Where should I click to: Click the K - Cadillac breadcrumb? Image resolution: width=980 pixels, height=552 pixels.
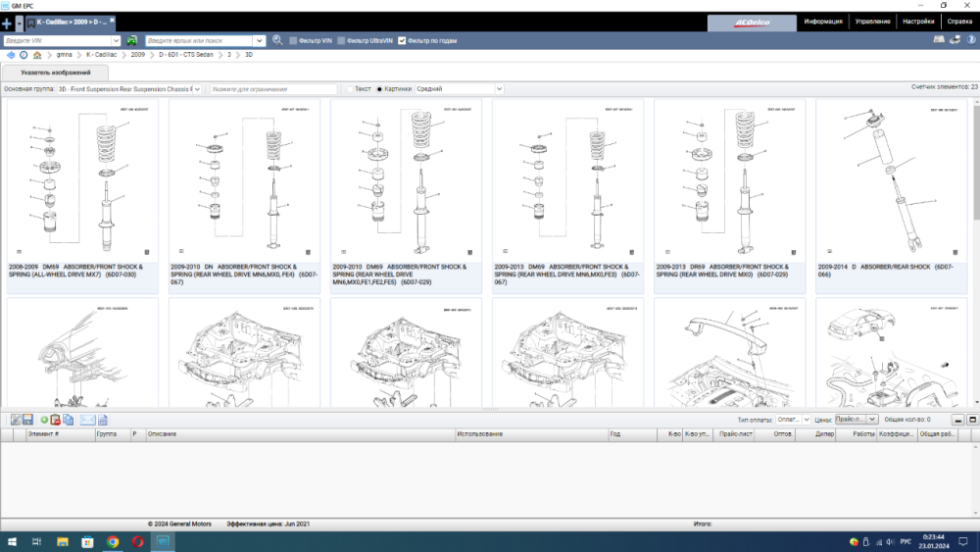(x=101, y=55)
